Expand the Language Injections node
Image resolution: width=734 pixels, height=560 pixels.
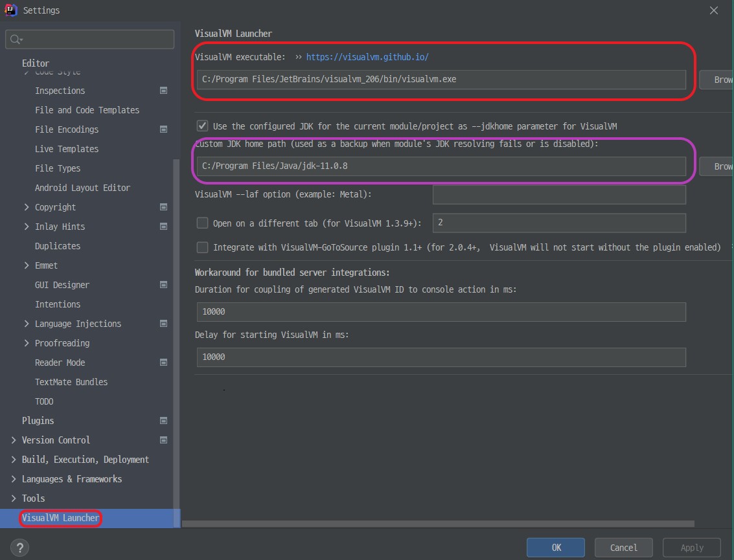pos(26,323)
